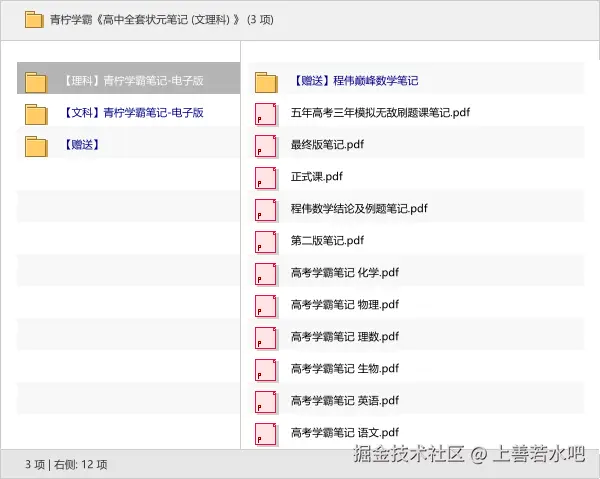
Task: Click folder icon beside 【理科】青柠学霸笔记-电子版
Action: click(x=36, y=82)
